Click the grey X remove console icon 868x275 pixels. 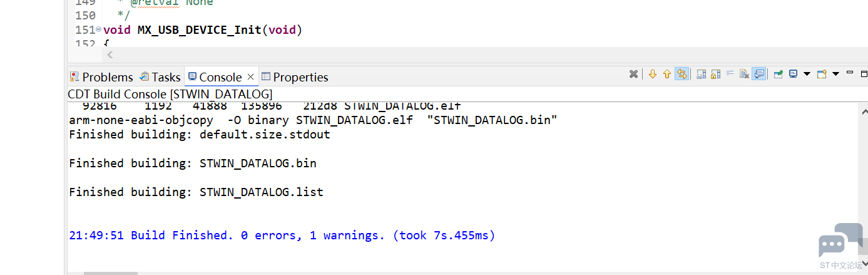pos(633,74)
